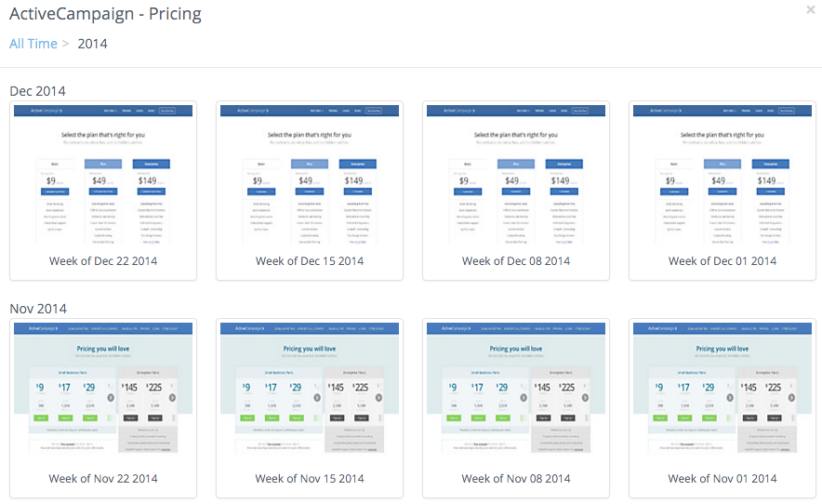Click the 'Week of Dec 22 2014' caption
The image size is (822, 504).
point(103,261)
